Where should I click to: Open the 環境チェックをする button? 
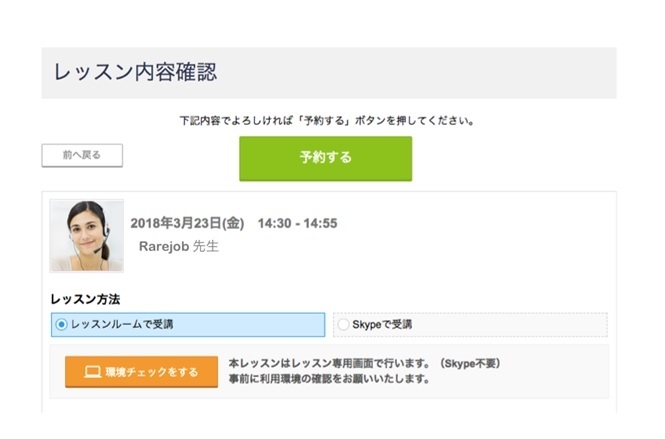tap(141, 372)
